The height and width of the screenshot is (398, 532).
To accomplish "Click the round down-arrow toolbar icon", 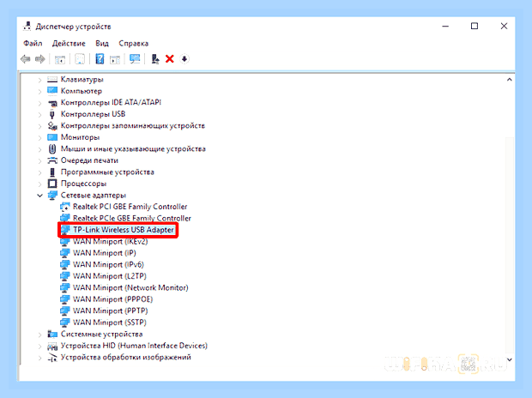I will point(184,59).
